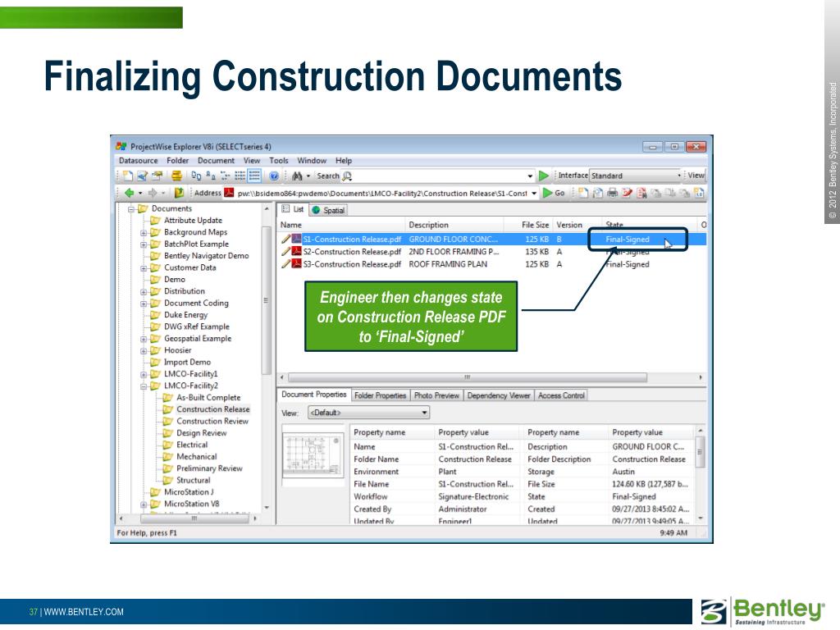Click the binoculars find icon
The image size is (840, 630).
point(297,176)
